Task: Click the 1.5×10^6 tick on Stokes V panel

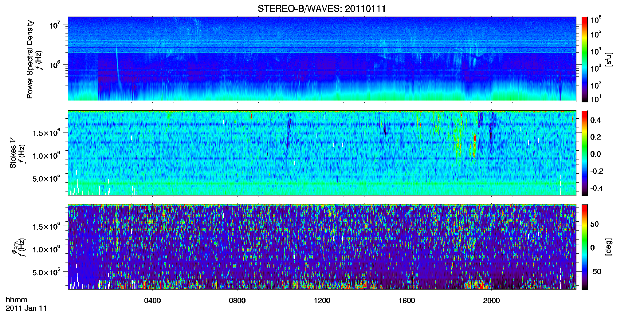Action: [46, 132]
